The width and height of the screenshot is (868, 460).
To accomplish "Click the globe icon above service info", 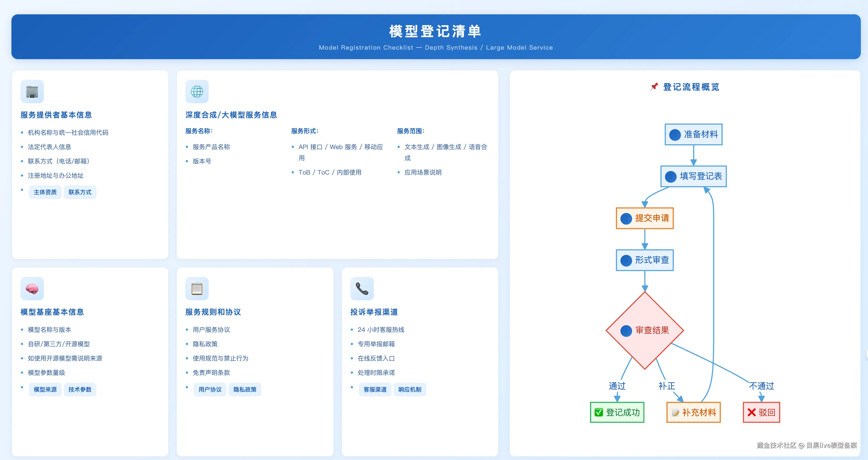I will tap(197, 92).
